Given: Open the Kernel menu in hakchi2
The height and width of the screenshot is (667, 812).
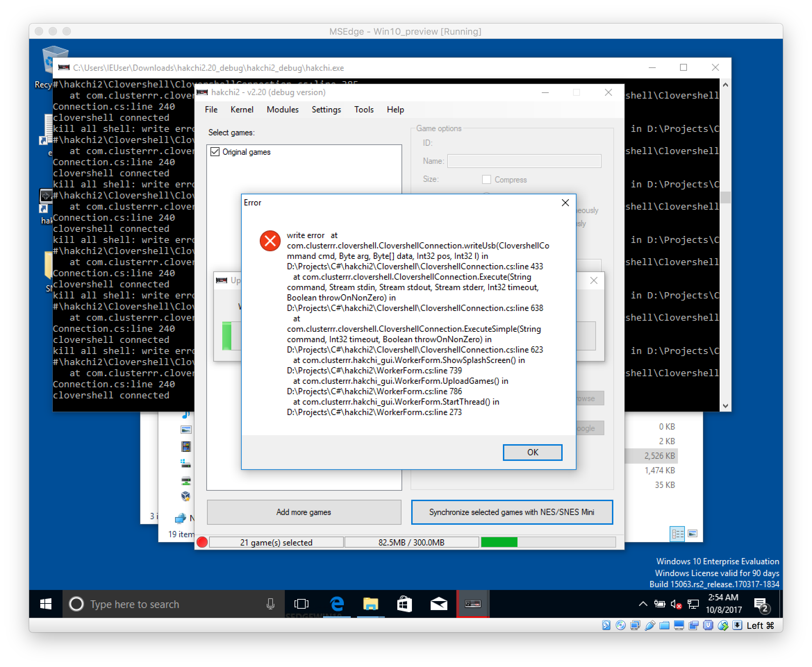Looking at the screenshot, I should point(242,110).
